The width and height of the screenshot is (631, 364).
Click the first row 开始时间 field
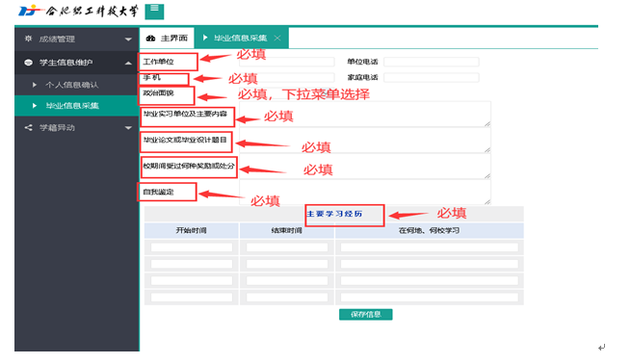pyautogui.click(x=192, y=247)
